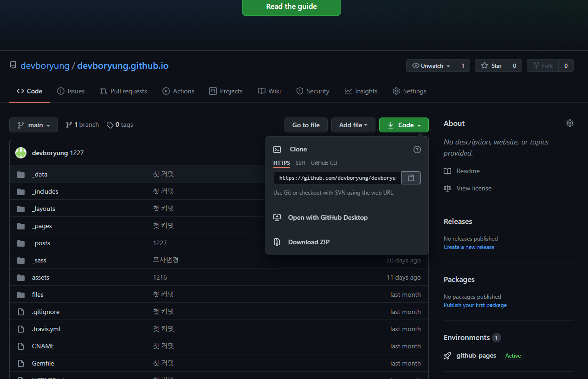588x379 pixels.
Task: Click the _posts folder icon
Action: point(21,243)
